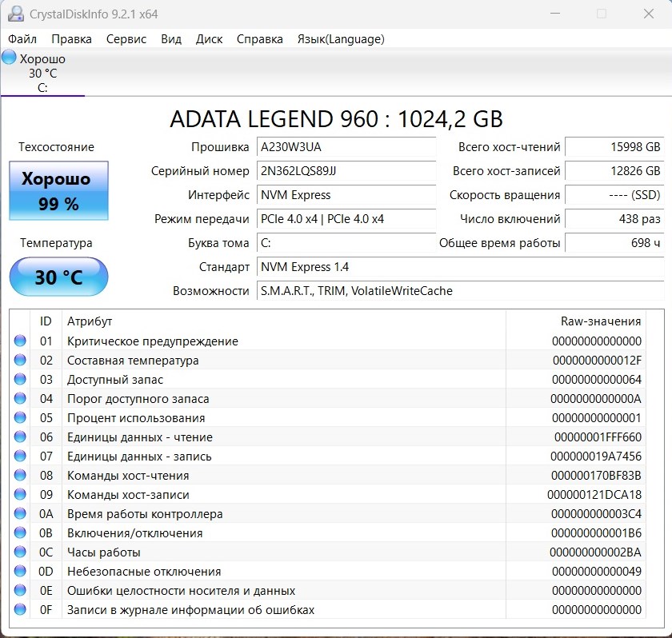Click the serial number field 2N362LQS89JJ

pyautogui.click(x=346, y=171)
